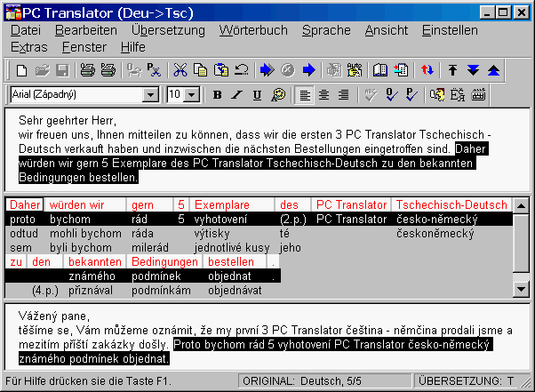Cut the selection with the scissors icon
The width and height of the screenshot is (535, 392).
(x=180, y=70)
